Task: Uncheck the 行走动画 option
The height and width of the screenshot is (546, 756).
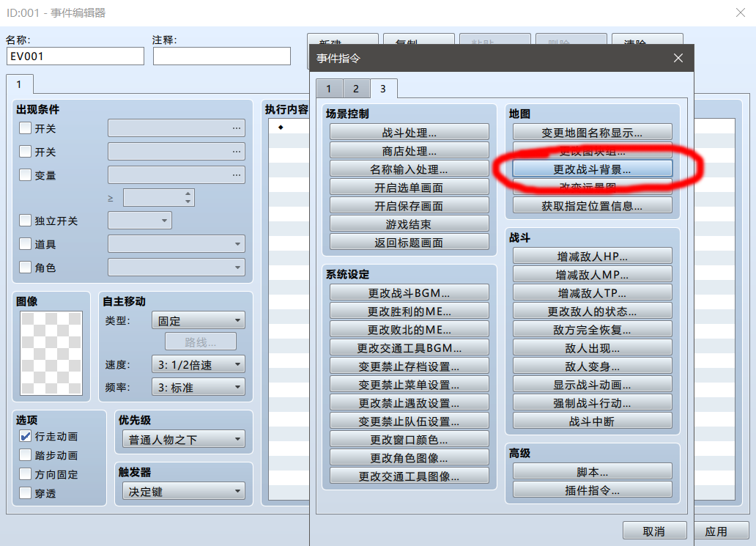Action: tap(25, 436)
